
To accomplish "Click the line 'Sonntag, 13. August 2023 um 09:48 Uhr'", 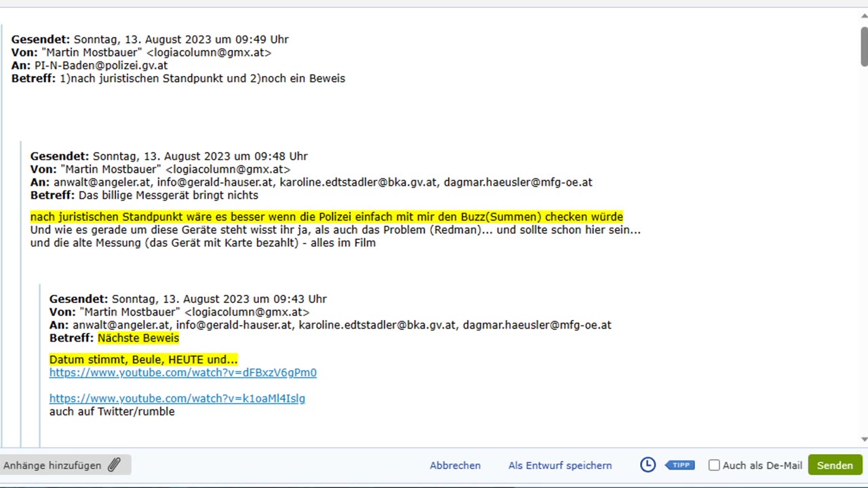I will [200, 157].
